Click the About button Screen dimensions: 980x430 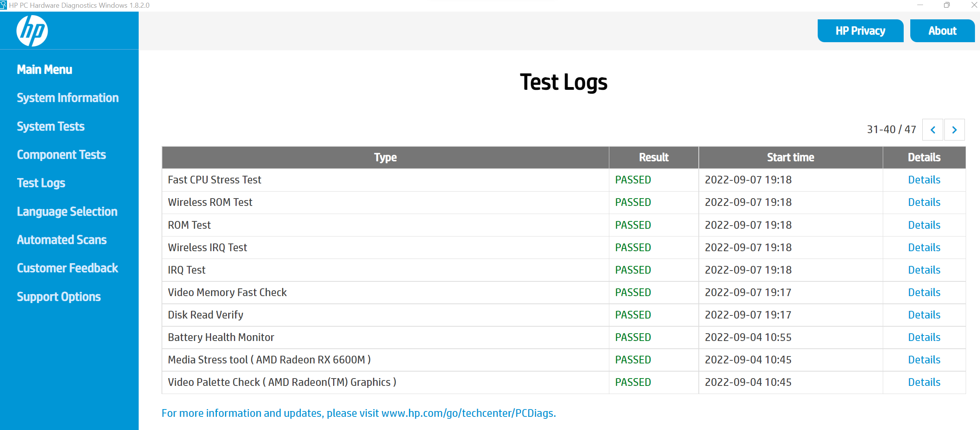point(942,31)
